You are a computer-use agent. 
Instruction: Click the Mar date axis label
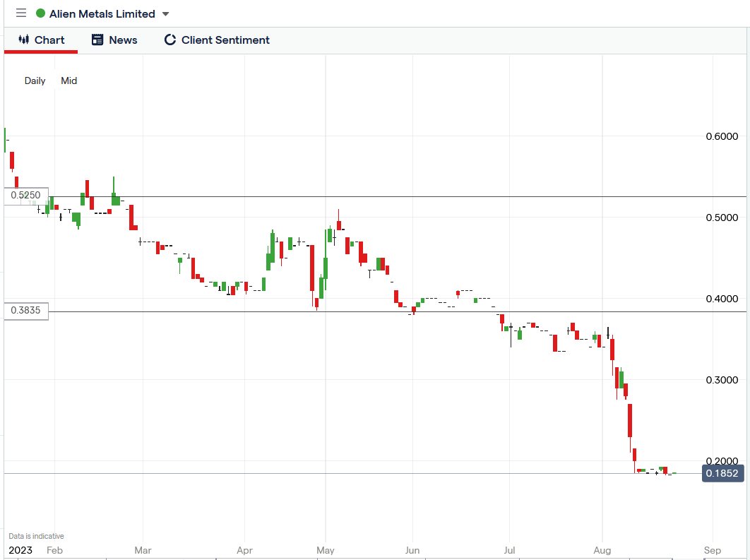point(143,550)
